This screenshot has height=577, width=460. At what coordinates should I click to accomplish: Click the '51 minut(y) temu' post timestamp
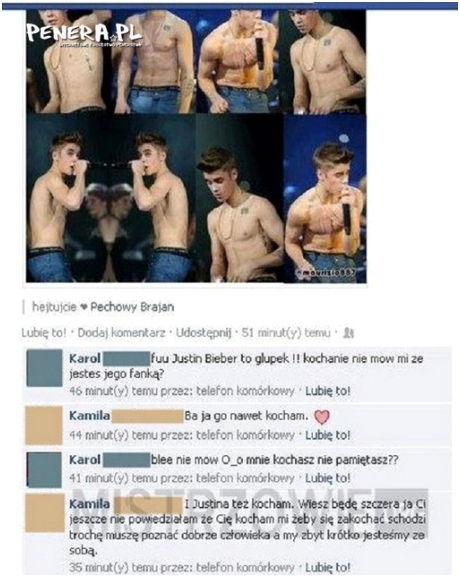point(286,333)
